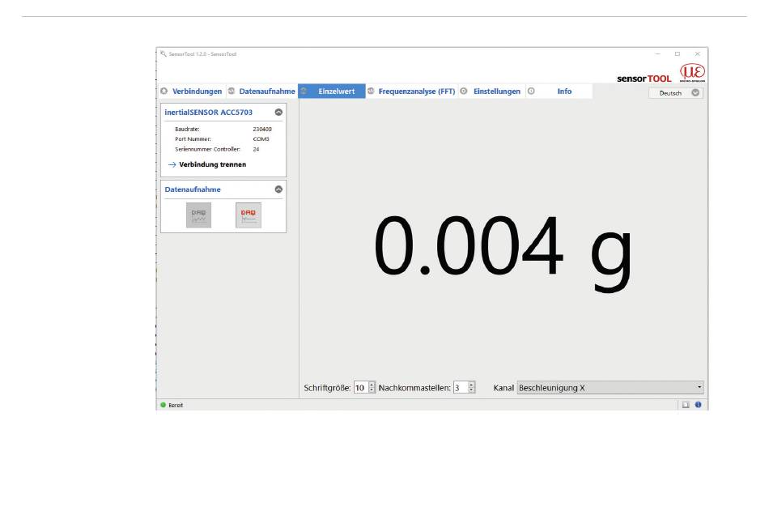Close the SensorTool window
This screenshot has height=532, width=769.
tap(698, 54)
